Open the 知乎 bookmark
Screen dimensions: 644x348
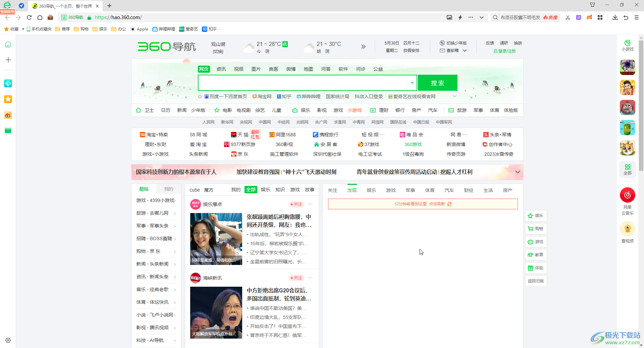(210, 29)
